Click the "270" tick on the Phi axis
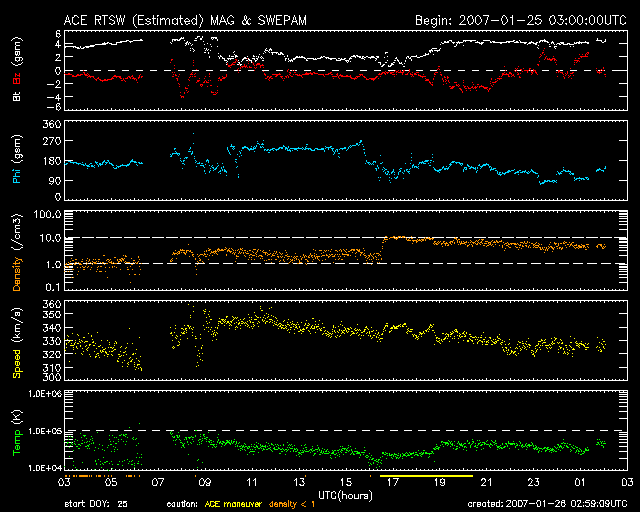Image resolution: width=640 pixels, height=512 pixels. (x=52, y=141)
